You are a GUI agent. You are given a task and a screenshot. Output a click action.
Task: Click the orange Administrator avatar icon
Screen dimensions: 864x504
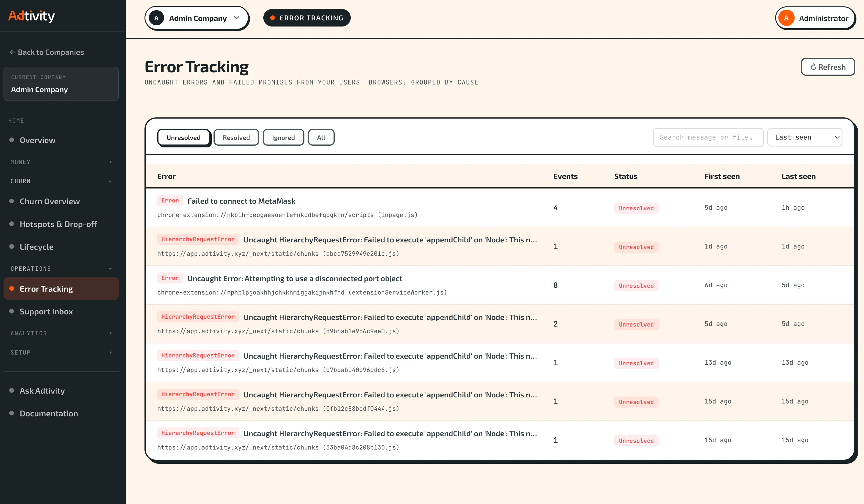point(786,18)
